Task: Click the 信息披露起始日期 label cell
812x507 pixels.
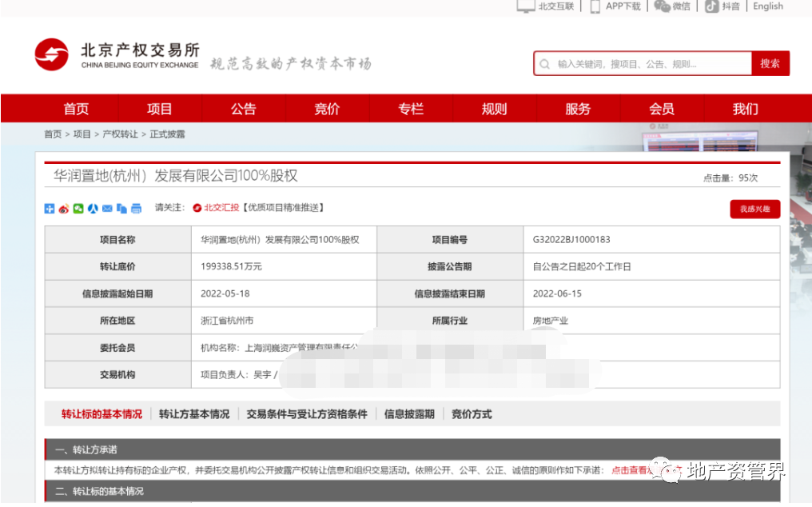Action: click(118, 293)
